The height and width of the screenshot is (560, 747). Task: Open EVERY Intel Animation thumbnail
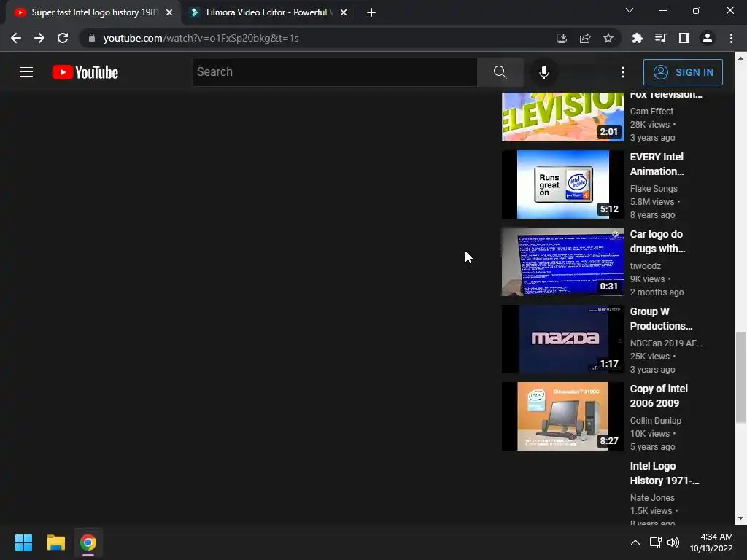pyautogui.click(x=563, y=184)
